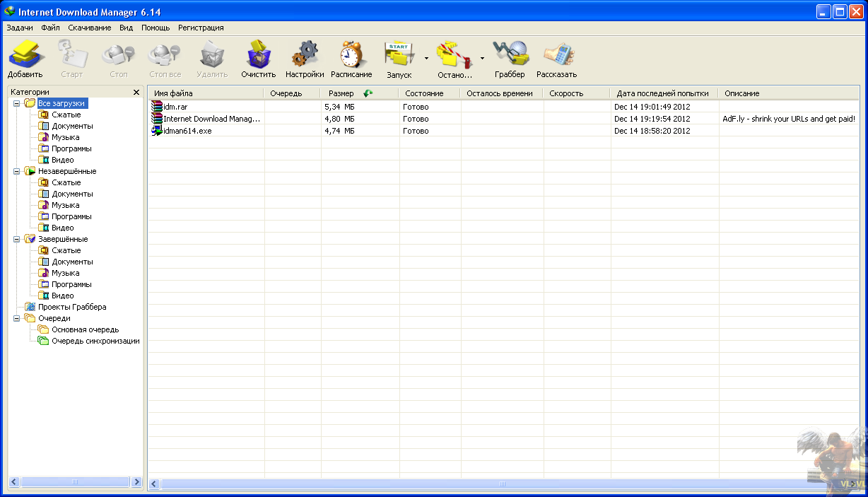868x497 pixels.
Task: Click the Стоп все toolbar icon
Action: [165, 55]
